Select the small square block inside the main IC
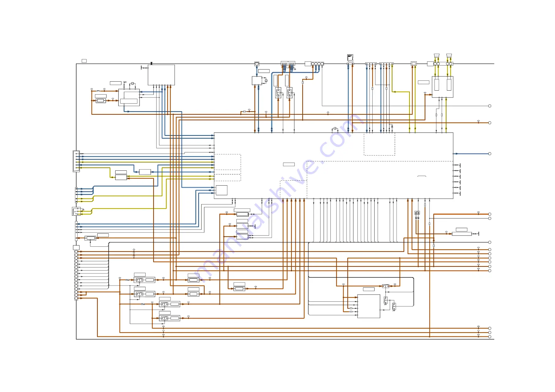The width and height of the screenshot is (555, 392). tap(221, 190)
